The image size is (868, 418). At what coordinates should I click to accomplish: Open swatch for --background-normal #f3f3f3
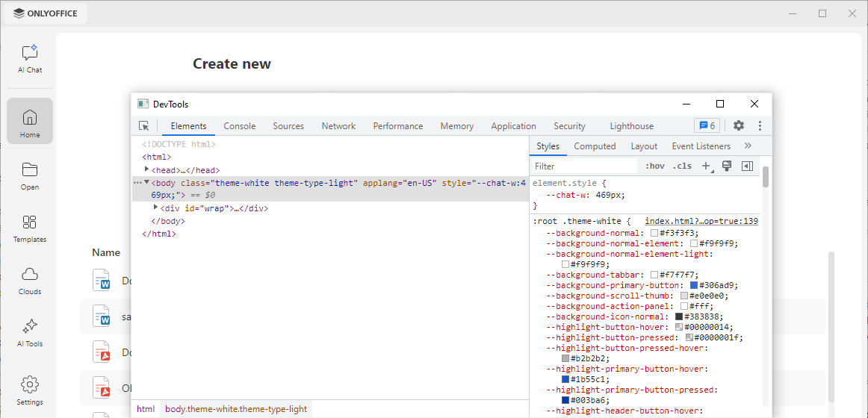click(654, 234)
